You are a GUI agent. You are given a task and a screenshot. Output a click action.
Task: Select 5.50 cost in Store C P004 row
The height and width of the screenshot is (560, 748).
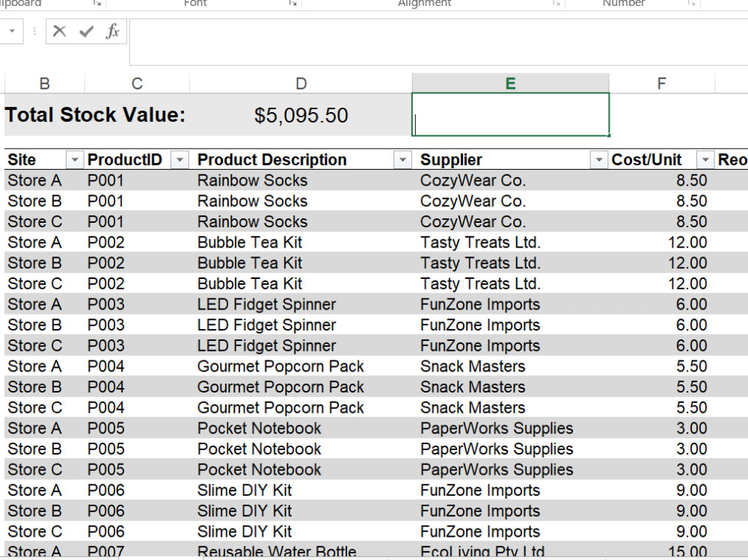click(x=662, y=407)
